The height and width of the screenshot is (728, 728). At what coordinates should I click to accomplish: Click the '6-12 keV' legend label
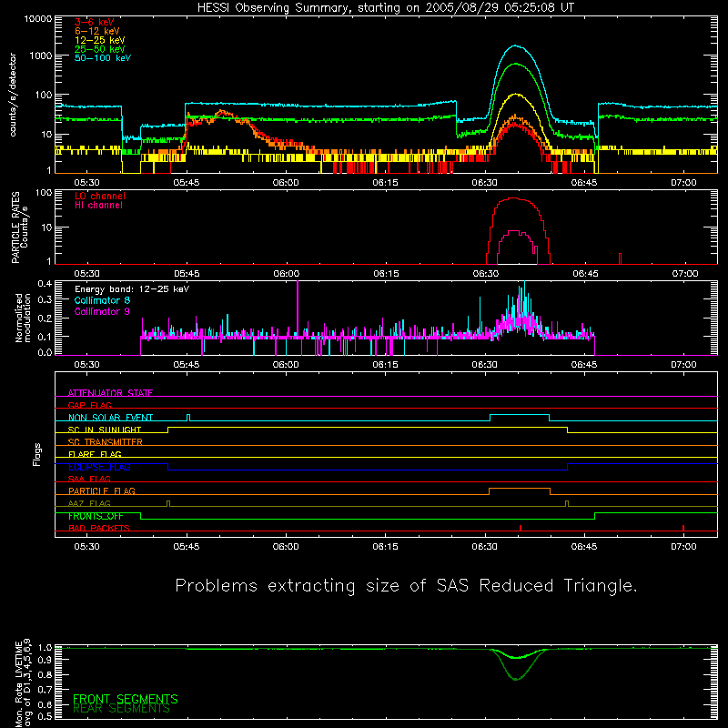(97, 31)
